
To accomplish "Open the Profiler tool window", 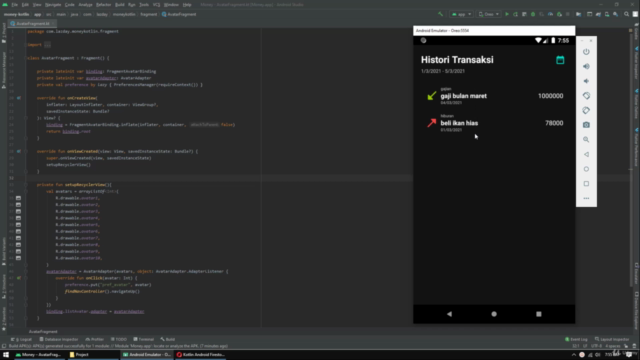I will coord(94,339).
